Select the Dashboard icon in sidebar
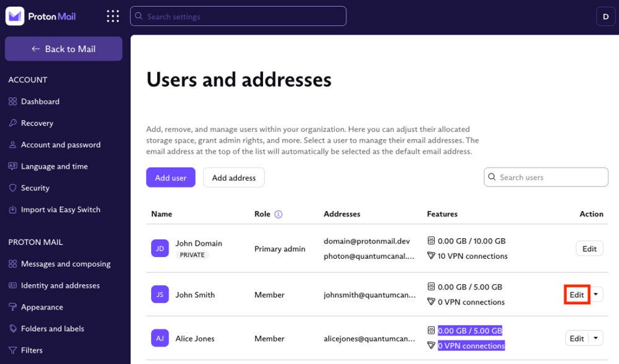The image size is (619, 364). click(x=12, y=102)
